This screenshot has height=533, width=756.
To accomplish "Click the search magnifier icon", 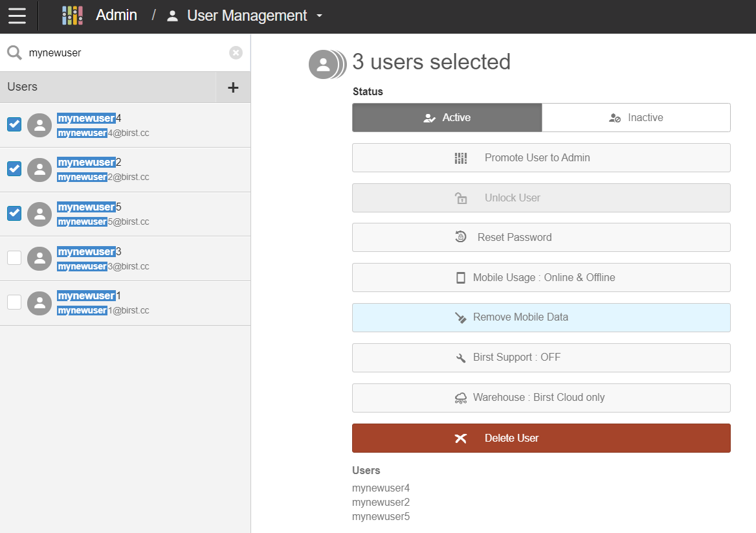I will [14, 52].
